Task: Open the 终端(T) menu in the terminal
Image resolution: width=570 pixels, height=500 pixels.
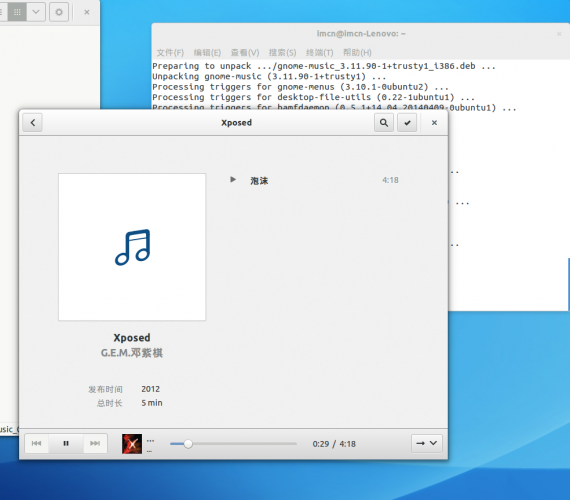Action: tap(320, 53)
